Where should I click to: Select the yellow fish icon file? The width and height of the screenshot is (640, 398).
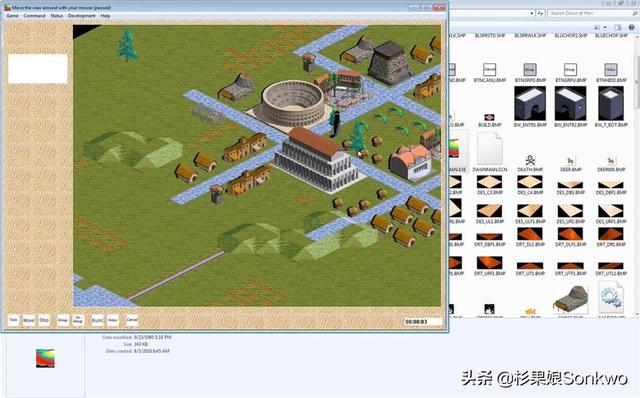[530, 312]
